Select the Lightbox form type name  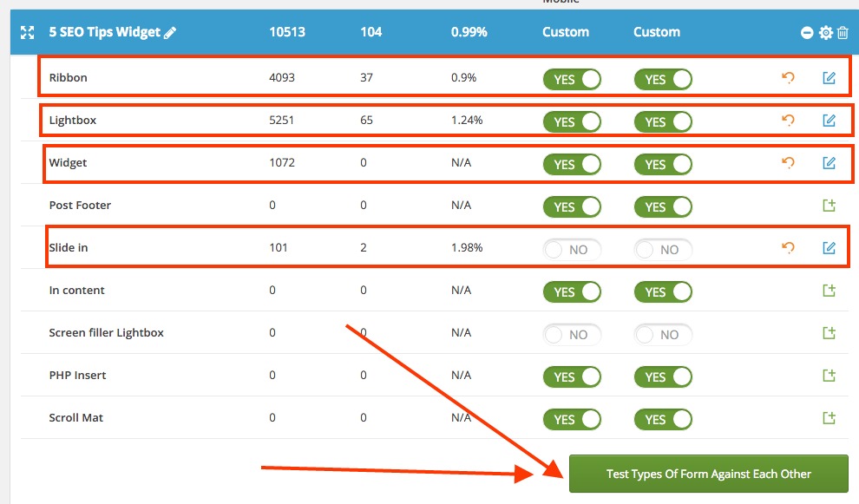point(73,121)
